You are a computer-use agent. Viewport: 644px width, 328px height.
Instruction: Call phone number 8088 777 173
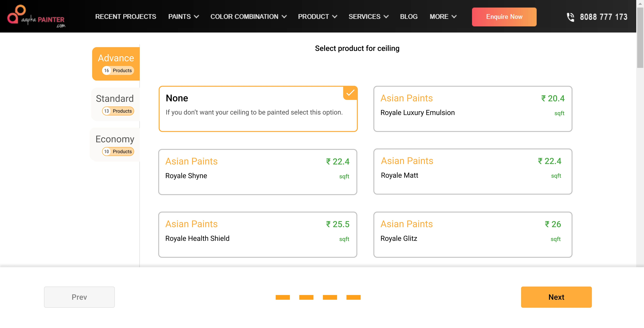coord(604,17)
